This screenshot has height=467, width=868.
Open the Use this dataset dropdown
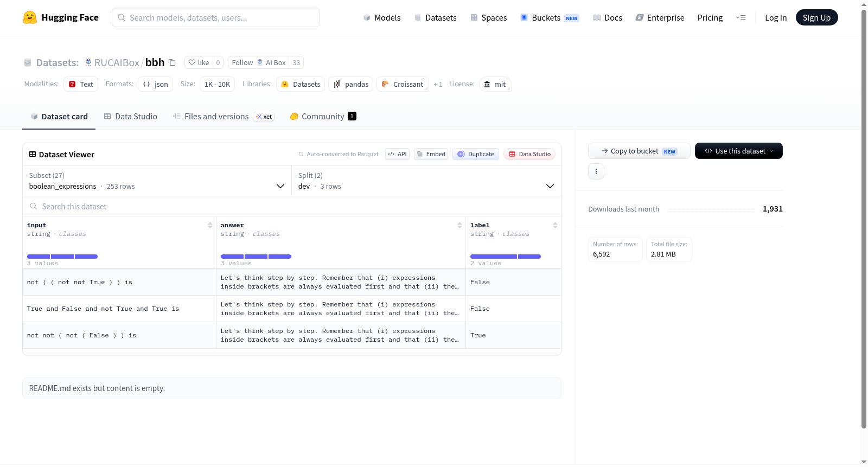point(739,151)
